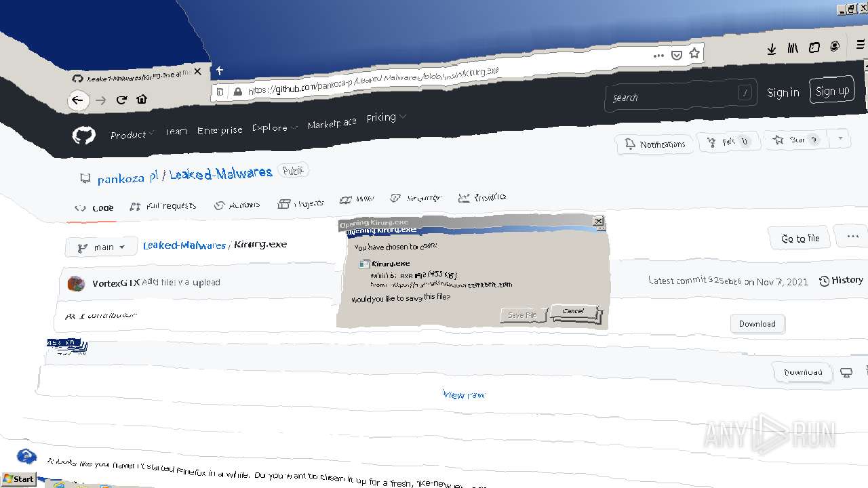Expand the Product dropdown menu

click(x=132, y=134)
